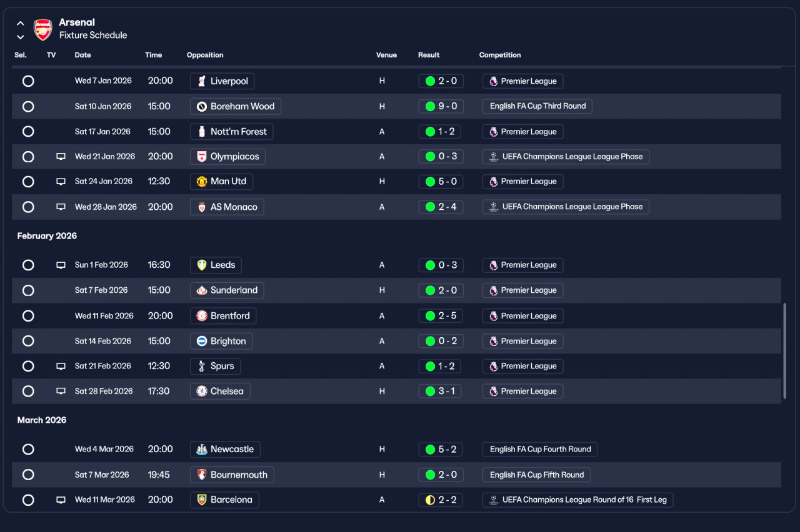Click the Spurs club badge
800x532 pixels.
tap(201, 367)
